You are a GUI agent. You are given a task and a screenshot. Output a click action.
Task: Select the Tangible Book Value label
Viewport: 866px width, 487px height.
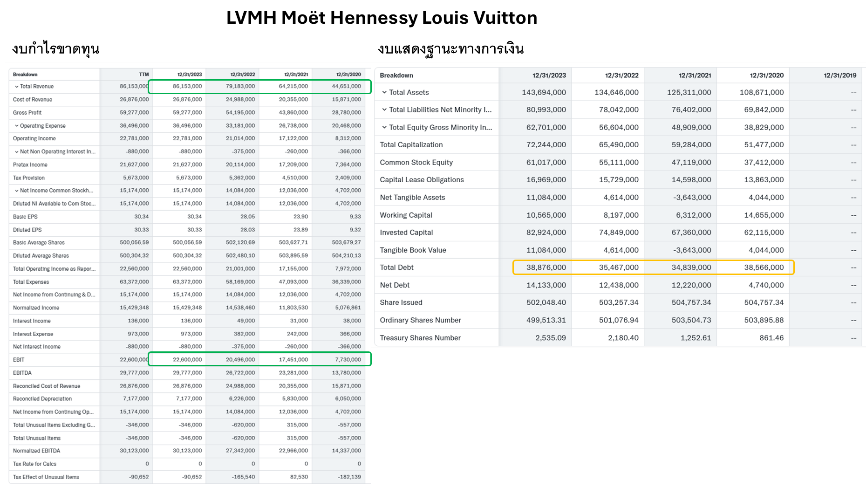coord(413,250)
